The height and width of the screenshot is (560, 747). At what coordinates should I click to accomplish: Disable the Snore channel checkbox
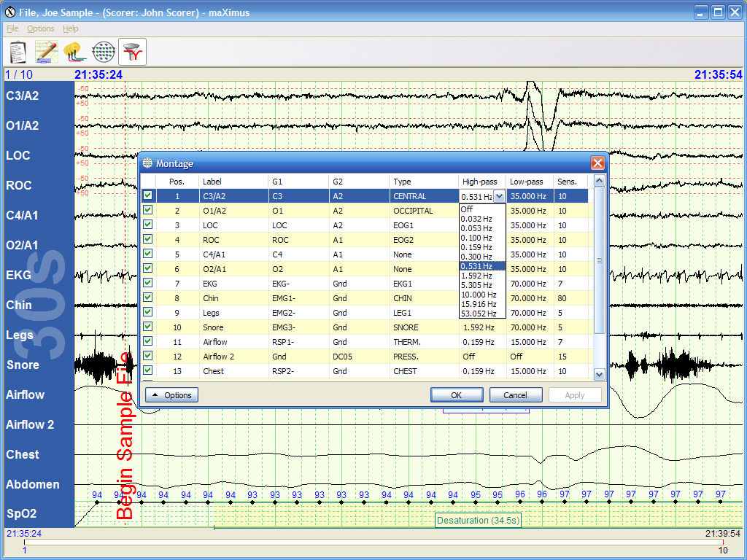click(x=148, y=327)
